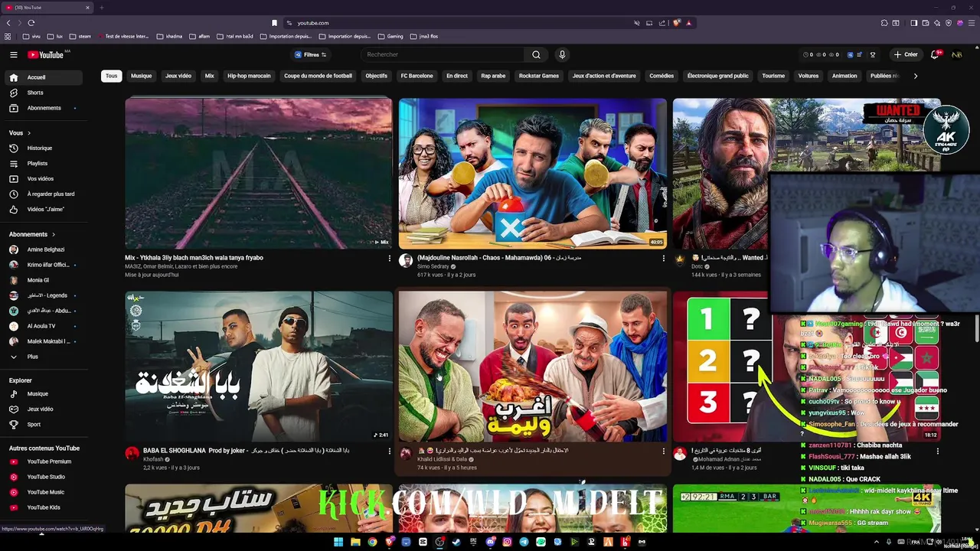Open À regarder plus tard

coord(42,194)
